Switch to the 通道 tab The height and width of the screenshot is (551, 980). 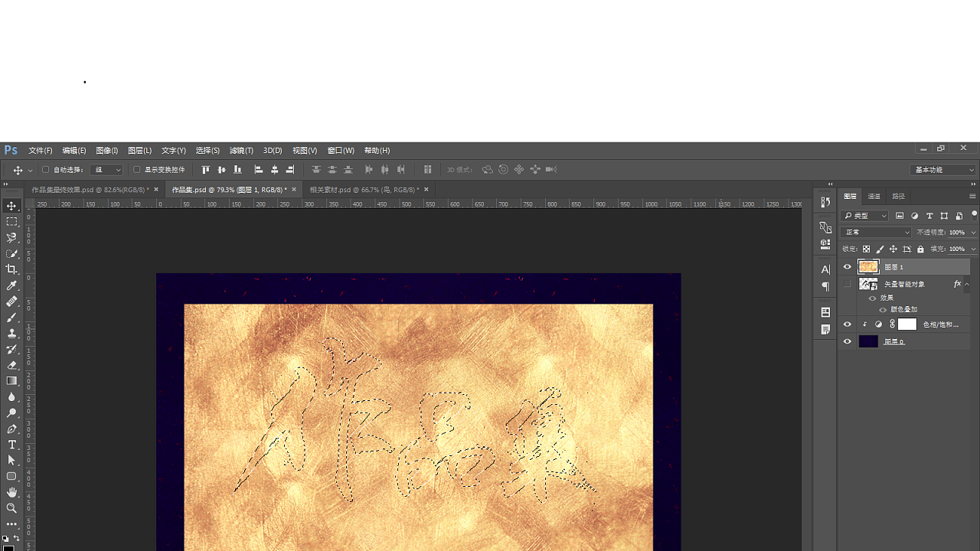tap(874, 197)
